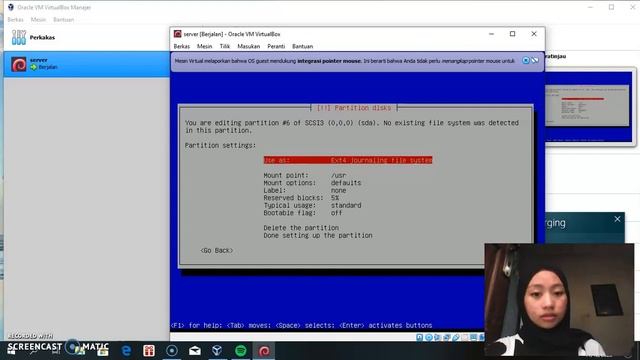The width and height of the screenshot is (640, 360).
Task: Open Bantuan menu in server VM window
Action: point(302,46)
